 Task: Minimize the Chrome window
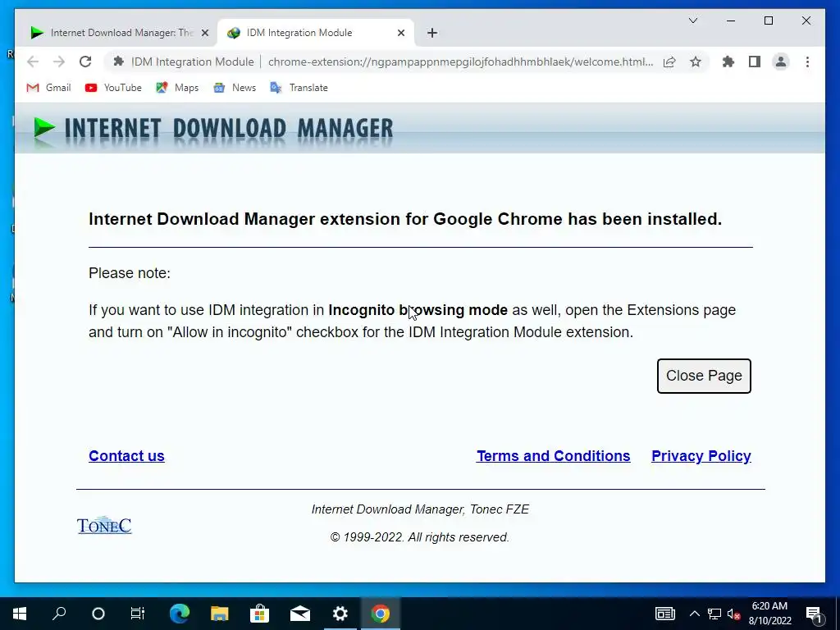click(731, 21)
